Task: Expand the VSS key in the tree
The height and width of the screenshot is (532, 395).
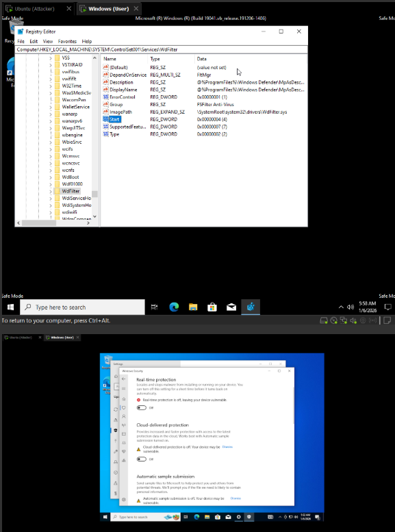Action: (x=51, y=58)
